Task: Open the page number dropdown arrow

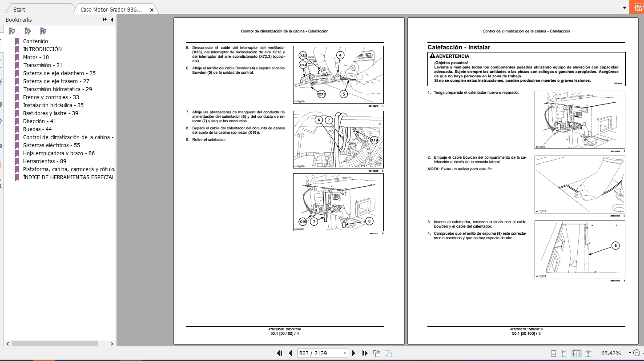Action: [x=346, y=353]
